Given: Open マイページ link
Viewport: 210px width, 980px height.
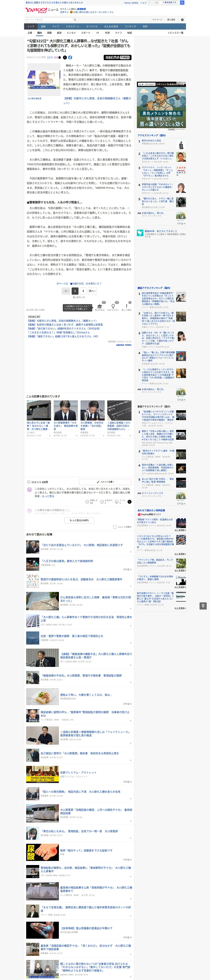Looking at the screenshot, I should click(x=157, y=20).
